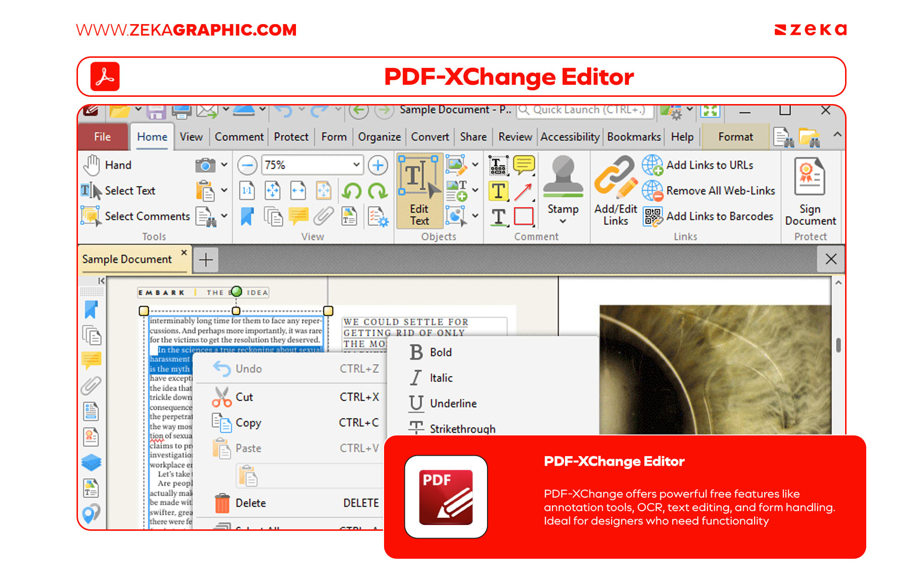The width and height of the screenshot is (924, 578).
Task: Select the yellow Text Box tool
Action: (499, 191)
